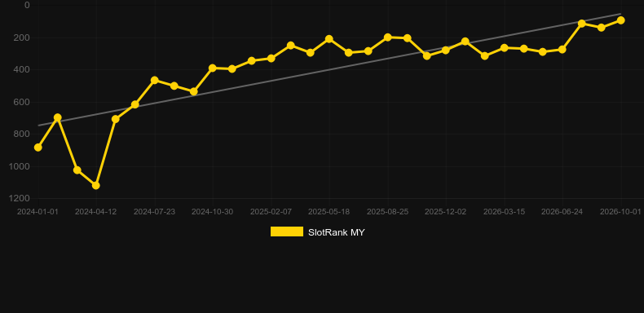Click the 1000 value on the vertical axis

pyautogui.click(x=20, y=166)
